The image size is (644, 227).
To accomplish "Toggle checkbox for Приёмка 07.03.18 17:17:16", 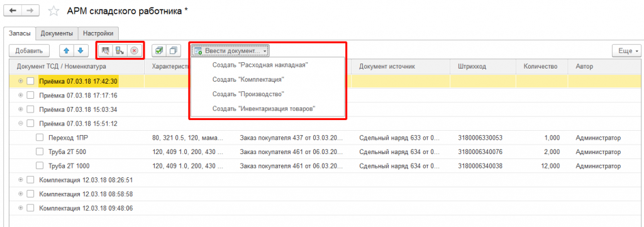I will 30,95.
